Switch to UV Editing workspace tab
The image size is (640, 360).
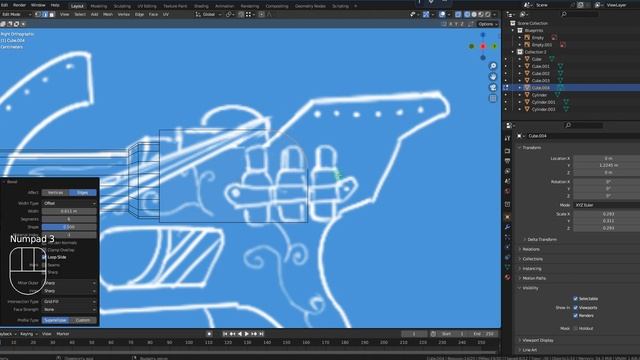[x=147, y=6]
